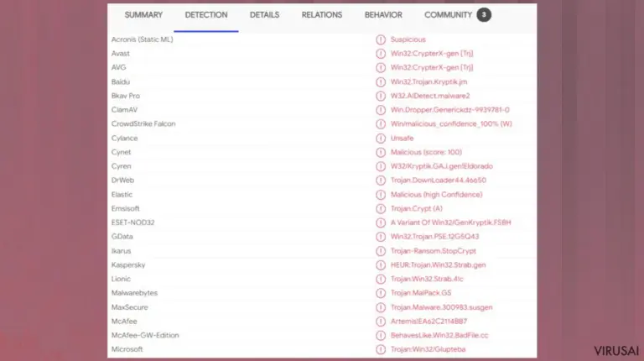Open the SUMMARY tab

[143, 15]
